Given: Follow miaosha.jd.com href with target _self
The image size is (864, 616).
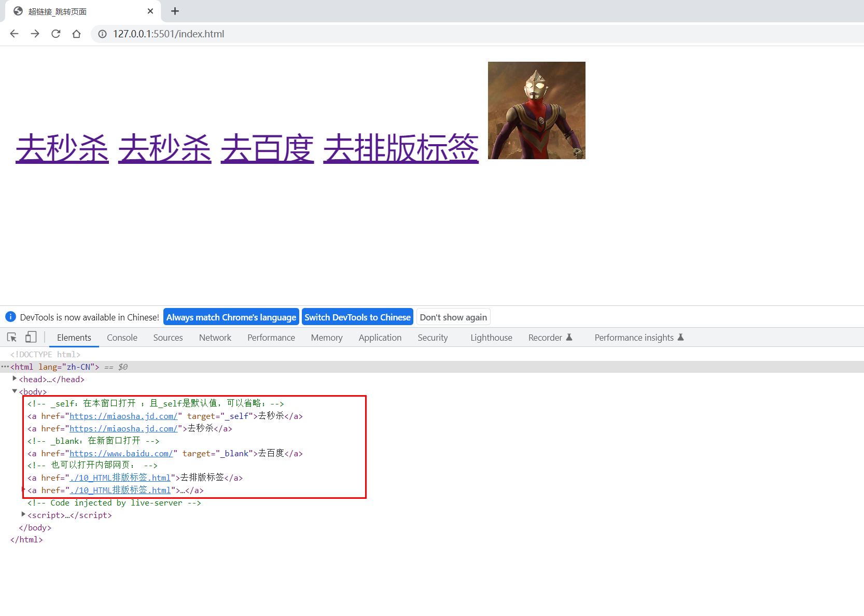Looking at the screenshot, I should [x=123, y=416].
